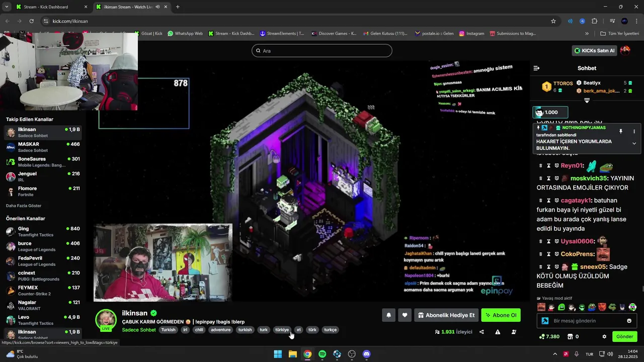
Task: Click the Gönder send button
Action: click(624, 336)
